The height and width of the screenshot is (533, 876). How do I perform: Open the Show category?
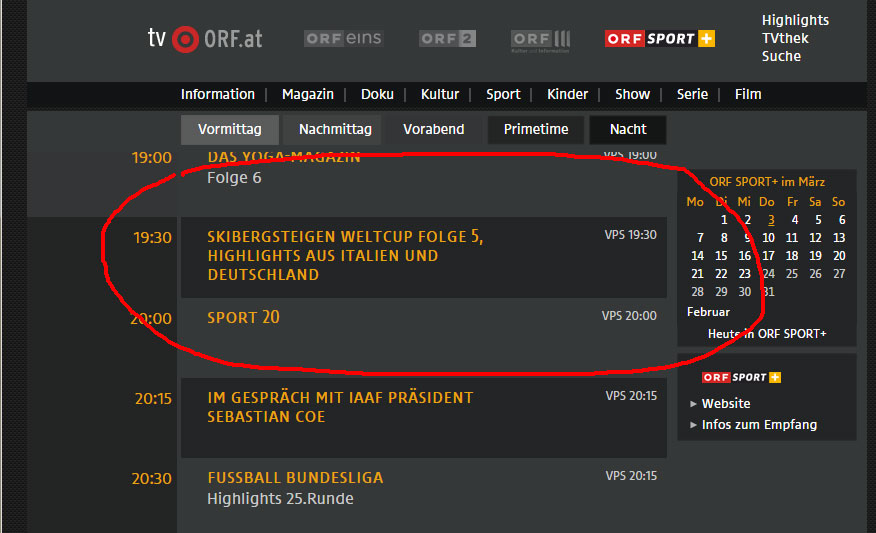[x=632, y=94]
